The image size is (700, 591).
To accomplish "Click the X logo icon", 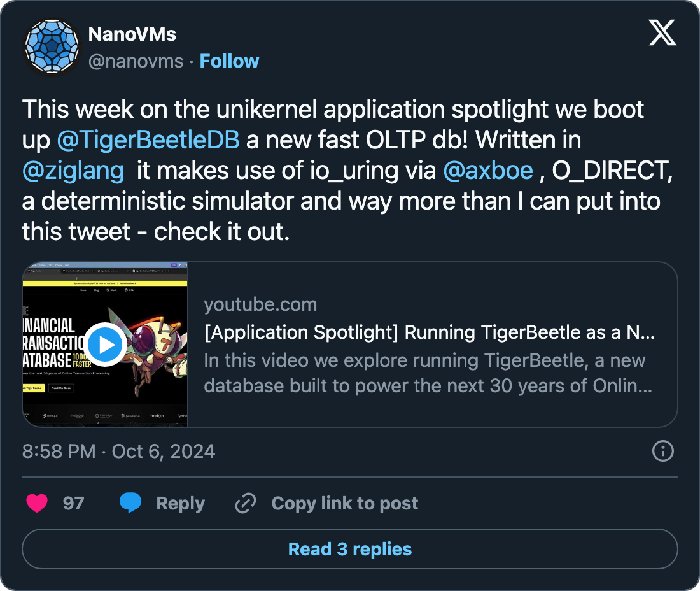I will pyautogui.click(x=662, y=33).
